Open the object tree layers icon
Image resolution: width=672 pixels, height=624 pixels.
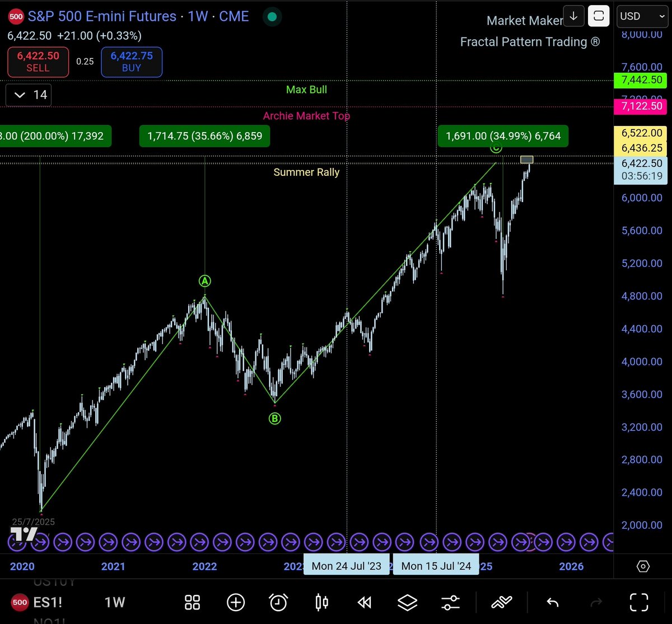pyautogui.click(x=408, y=602)
